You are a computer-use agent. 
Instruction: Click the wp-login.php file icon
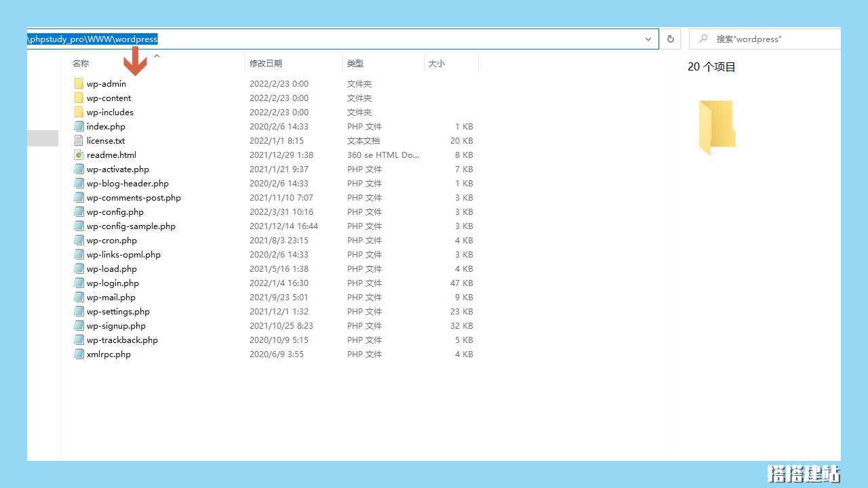click(x=79, y=283)
